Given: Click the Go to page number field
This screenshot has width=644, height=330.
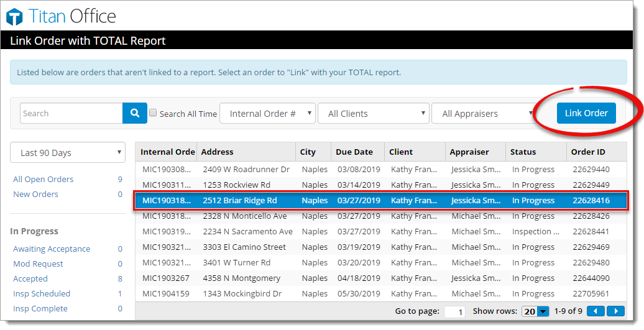Looking at the screenshot, I should coord(454,312).
